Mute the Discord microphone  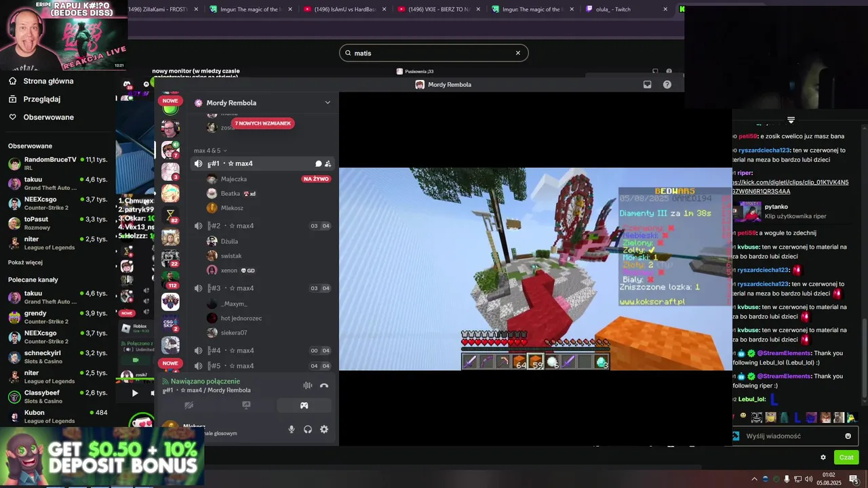tap(292, 430)
